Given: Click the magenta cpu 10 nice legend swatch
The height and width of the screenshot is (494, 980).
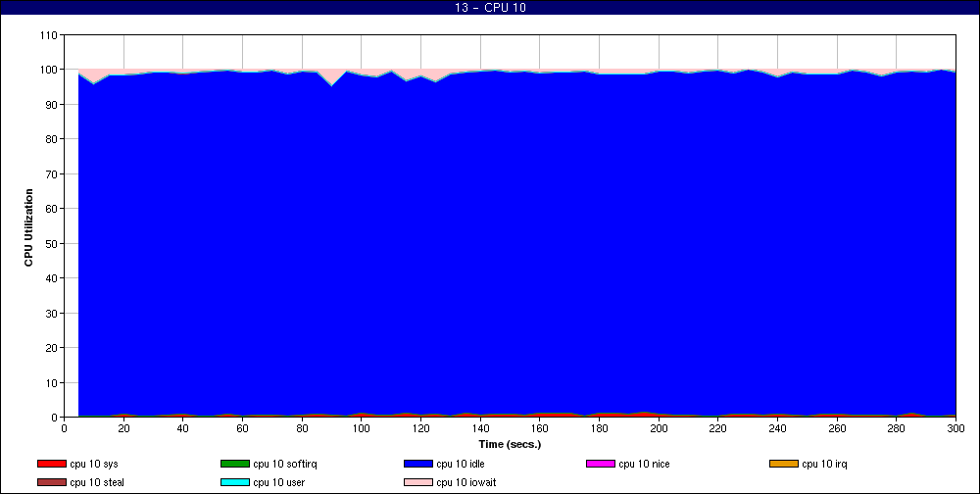Looking at the screenshot, I should tap(601, 464).
